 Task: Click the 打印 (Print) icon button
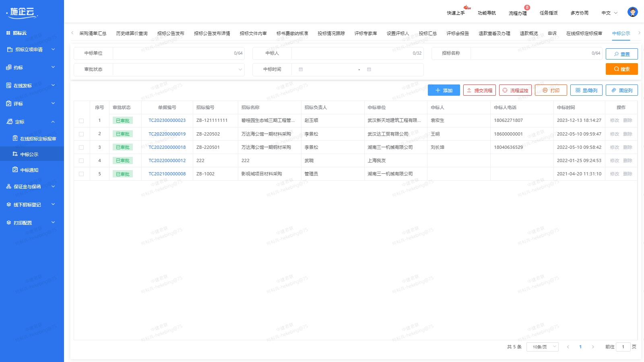[551, 90]
